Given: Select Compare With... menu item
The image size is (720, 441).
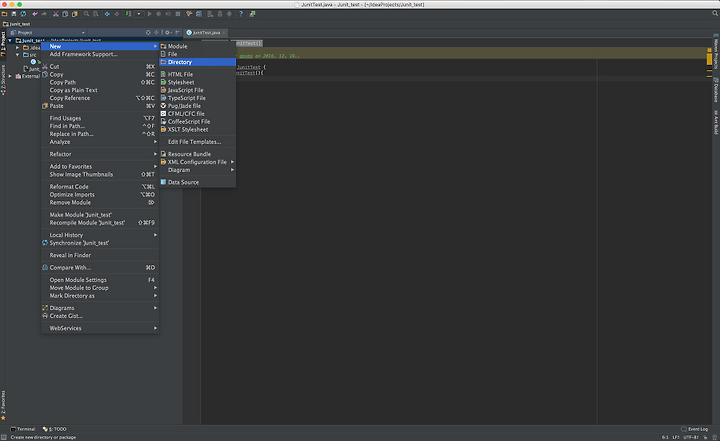Looking at the screenshot, I should point(100,267).
